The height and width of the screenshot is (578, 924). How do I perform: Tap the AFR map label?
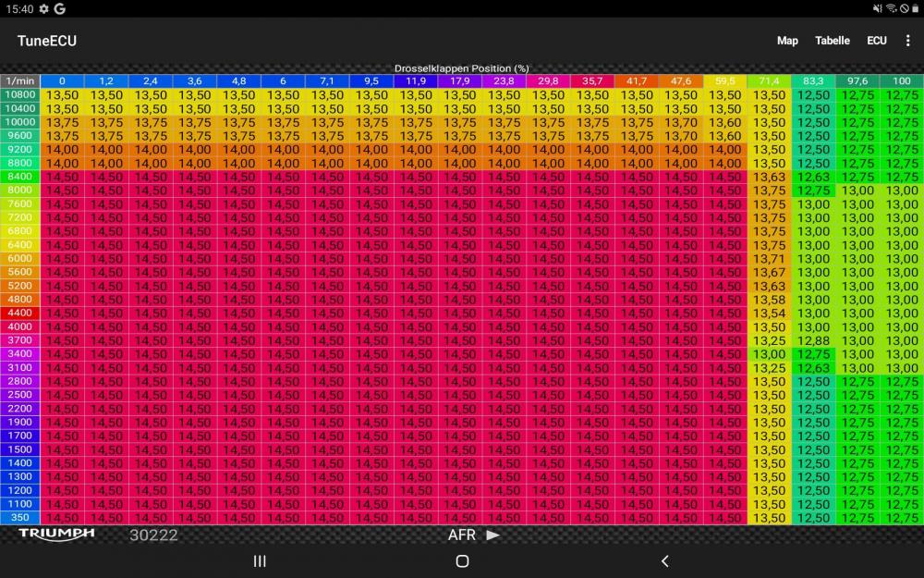(x=462, y=535)
